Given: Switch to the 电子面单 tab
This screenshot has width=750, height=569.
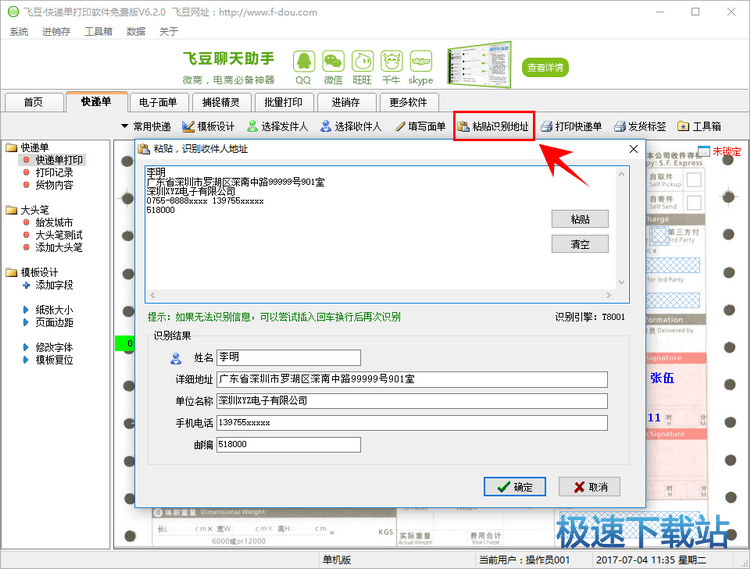Looking at the screenshot, I should (158, 102).
